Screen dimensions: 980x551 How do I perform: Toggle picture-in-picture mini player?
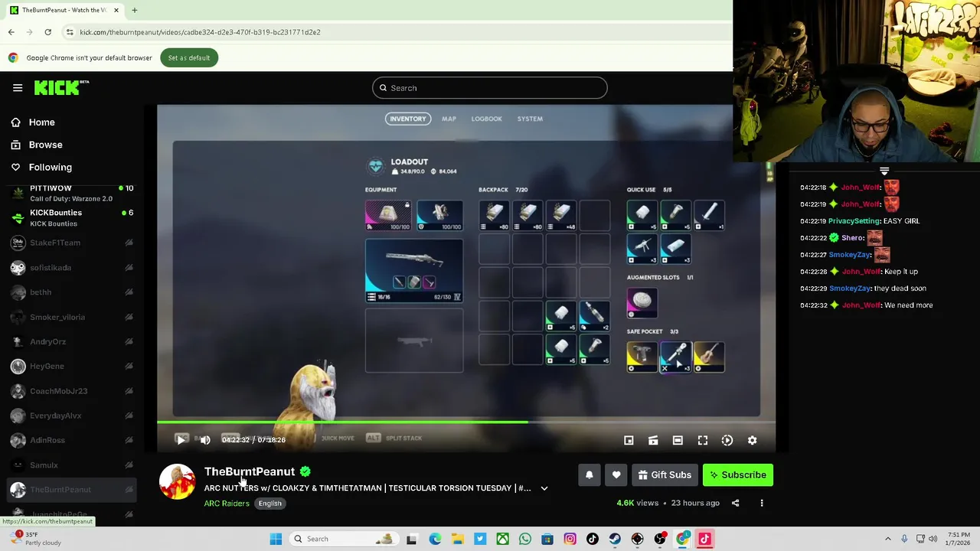tap(629, 440)
